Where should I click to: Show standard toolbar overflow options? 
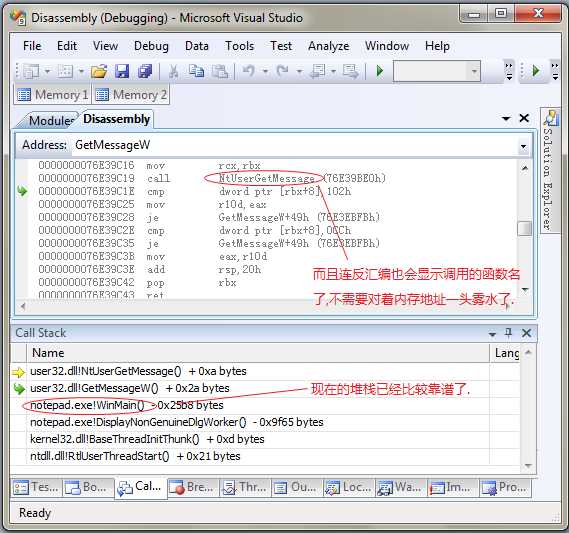click(509, 71)
